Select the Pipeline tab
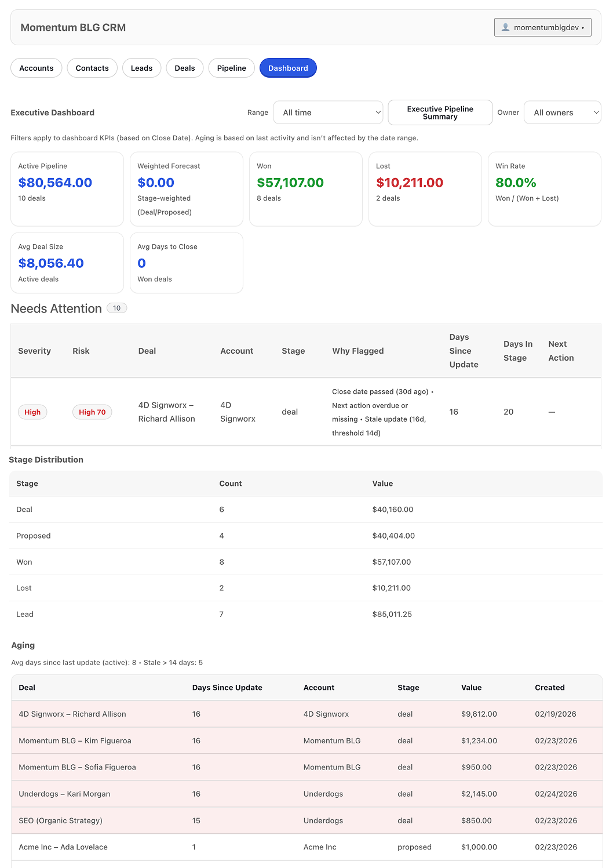 pos(231,68)
